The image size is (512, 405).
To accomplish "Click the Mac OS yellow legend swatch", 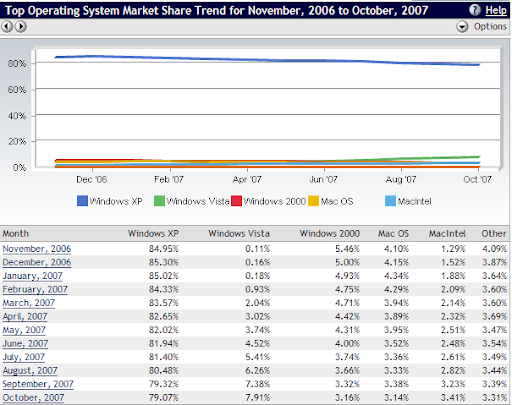I will (313, 201).
